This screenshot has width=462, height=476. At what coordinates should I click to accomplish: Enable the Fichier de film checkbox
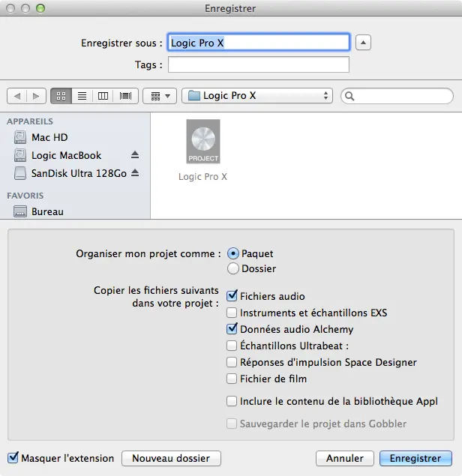[232, 379]
